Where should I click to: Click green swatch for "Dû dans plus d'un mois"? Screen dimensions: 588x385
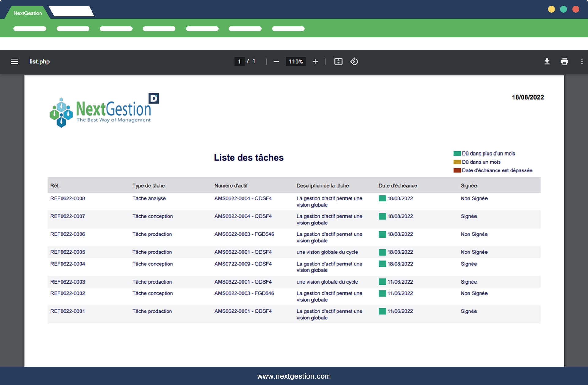click(457, 154)
